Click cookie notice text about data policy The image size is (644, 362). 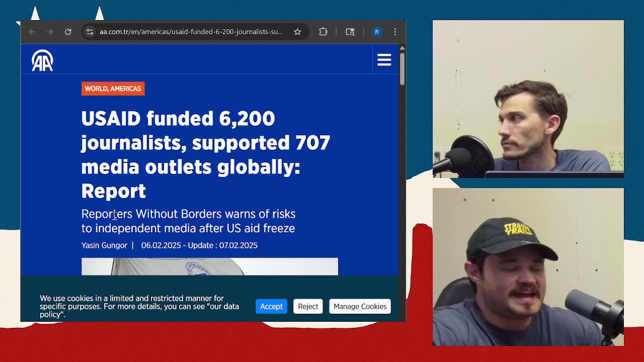(x=139, y=306)
